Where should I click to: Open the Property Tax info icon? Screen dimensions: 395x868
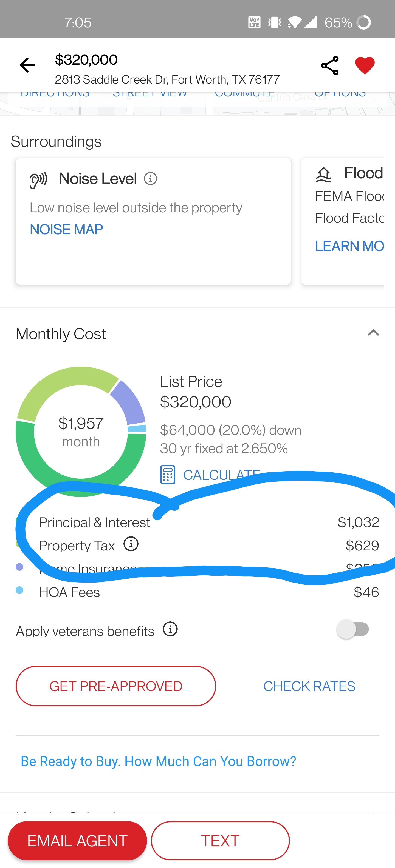(131, 544)
